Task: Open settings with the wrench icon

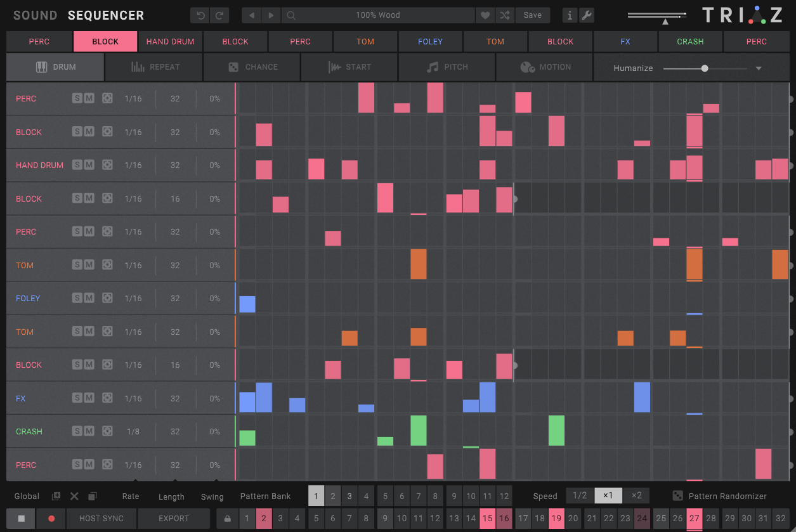Action: 587,15
